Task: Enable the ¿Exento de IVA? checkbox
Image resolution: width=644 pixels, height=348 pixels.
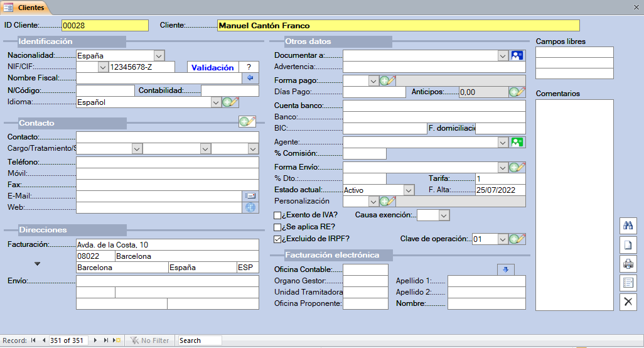Action: click(x=277, y=215)
